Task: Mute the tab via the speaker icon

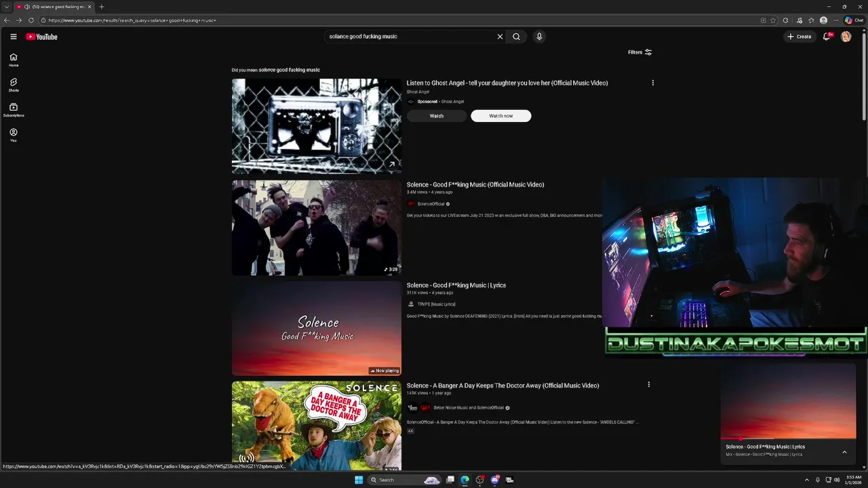Action: (26, 7)
